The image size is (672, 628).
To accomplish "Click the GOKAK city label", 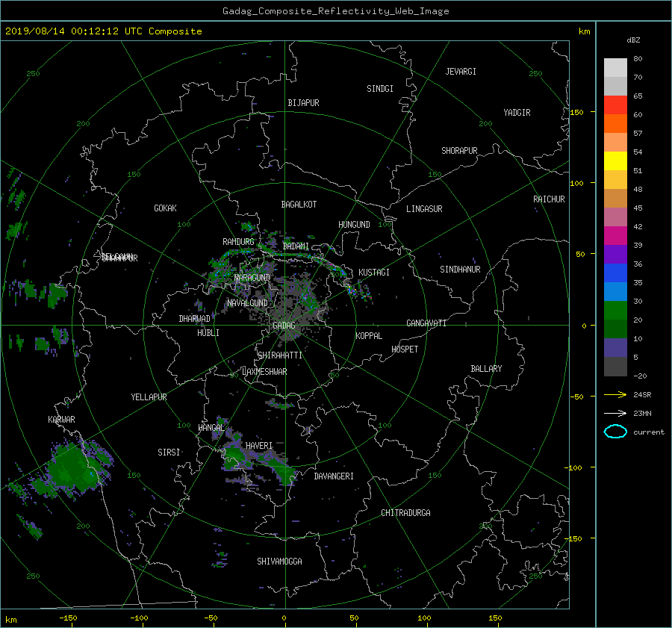I will point(165,208).
